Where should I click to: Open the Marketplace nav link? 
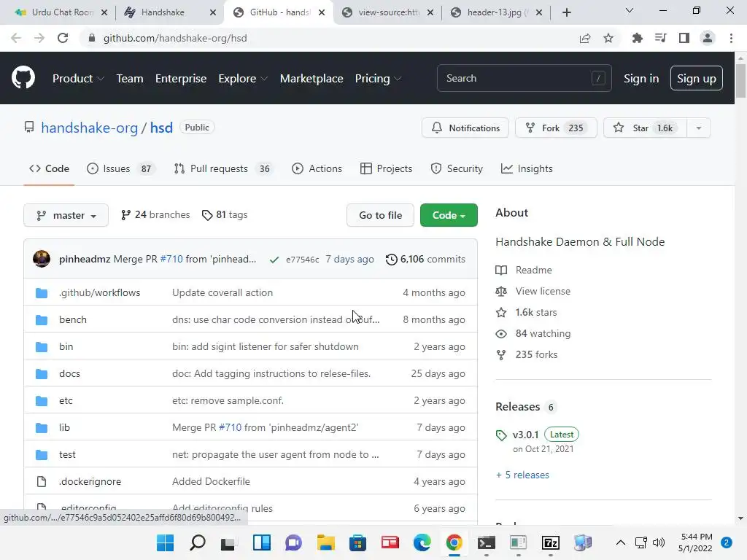click(x=311, y=79)
